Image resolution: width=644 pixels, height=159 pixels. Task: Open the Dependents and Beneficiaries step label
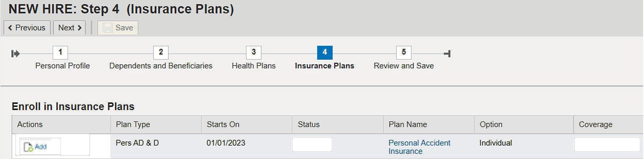(161, 66)
